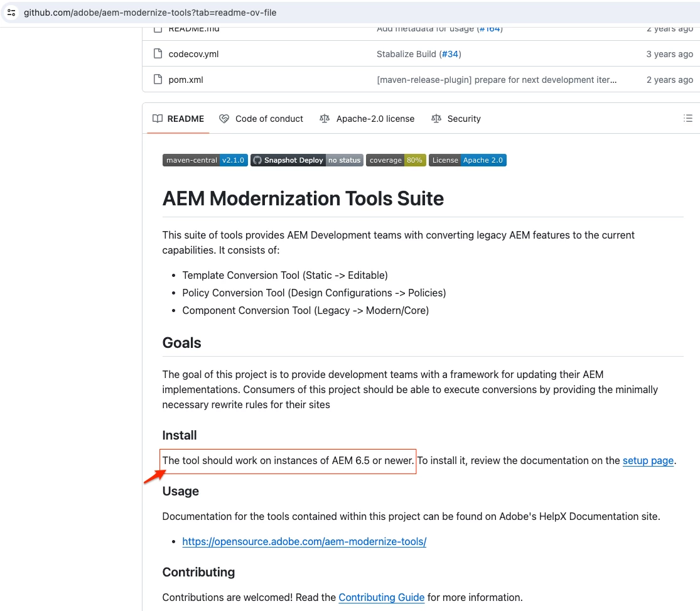The image size is (700, 611).
Task: Open the pom.xml file
Action: [186, 80]
